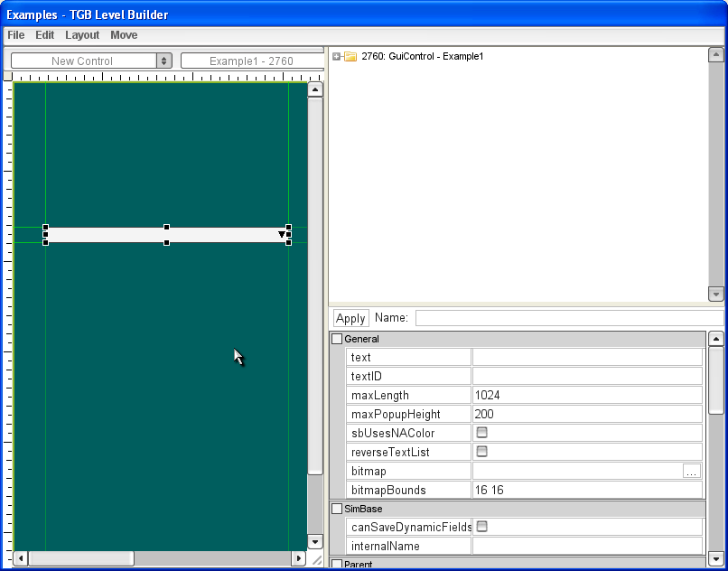Click the internalName value field
The image size is (728, 571).
587,546
